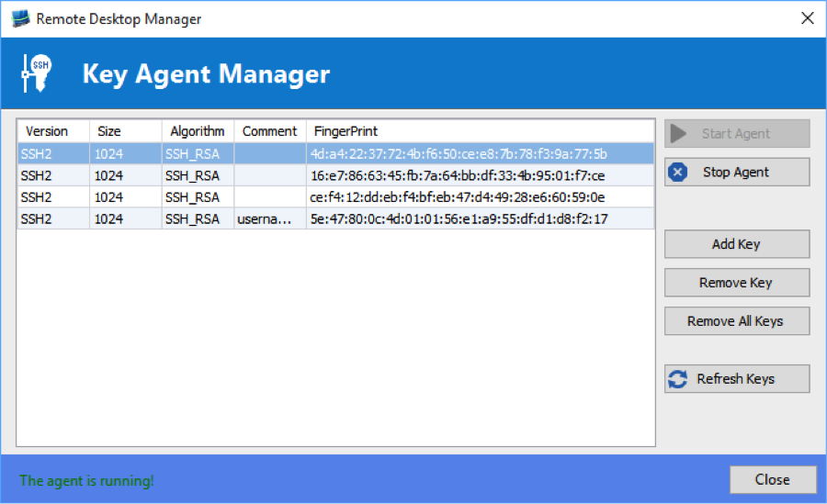The height and width of the screenshot is (504, 827).
Task: Click the Stop Agent hexagon icon
Action: [x=678, y=173]
